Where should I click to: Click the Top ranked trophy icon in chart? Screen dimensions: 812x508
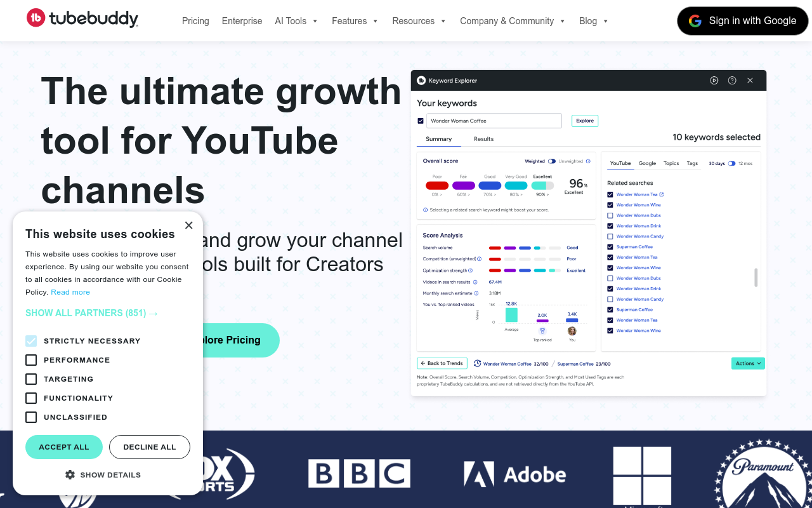pyautogui.click(x=542, y=331)
